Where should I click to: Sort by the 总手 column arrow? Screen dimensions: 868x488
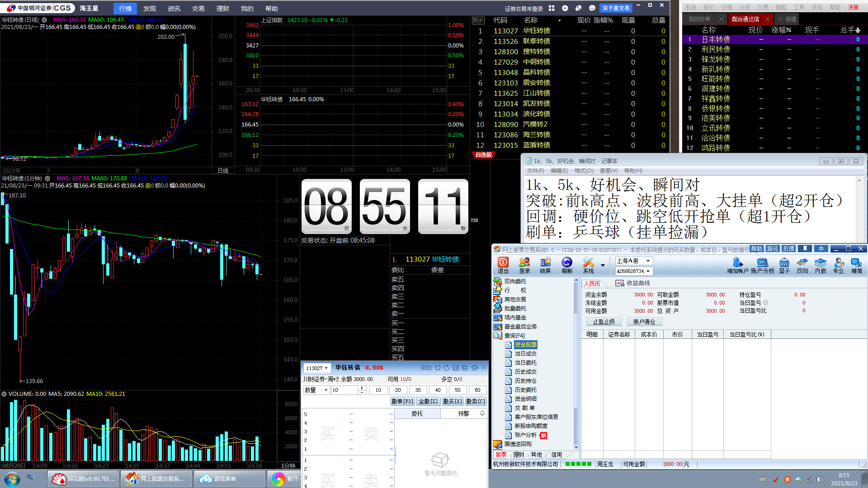858,30
